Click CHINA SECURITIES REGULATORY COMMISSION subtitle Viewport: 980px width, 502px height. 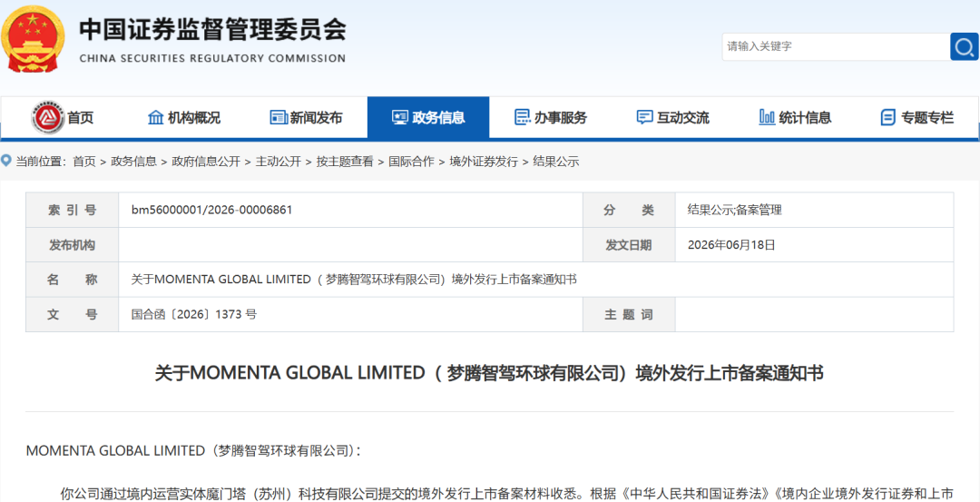click(212, 58)
